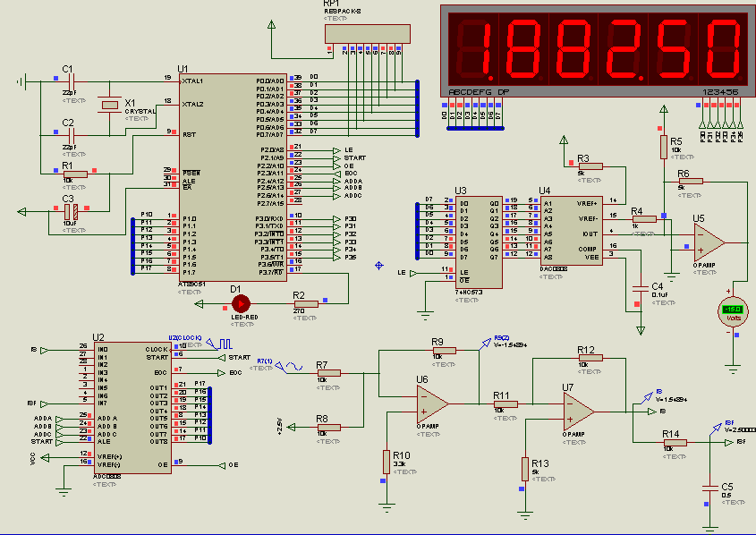The image size is (756, 535).
Task: Click the six-digit seven-segment display
Action: (599, 52)
